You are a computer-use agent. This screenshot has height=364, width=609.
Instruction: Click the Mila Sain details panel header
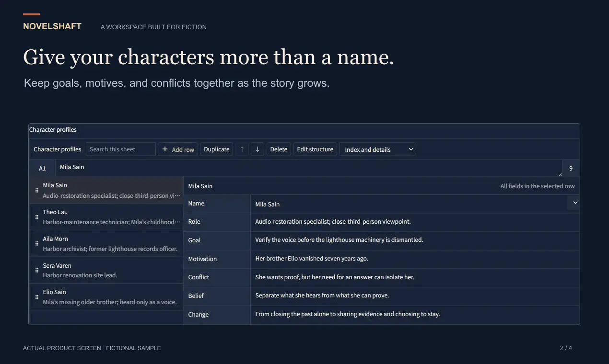coord(200,186)
